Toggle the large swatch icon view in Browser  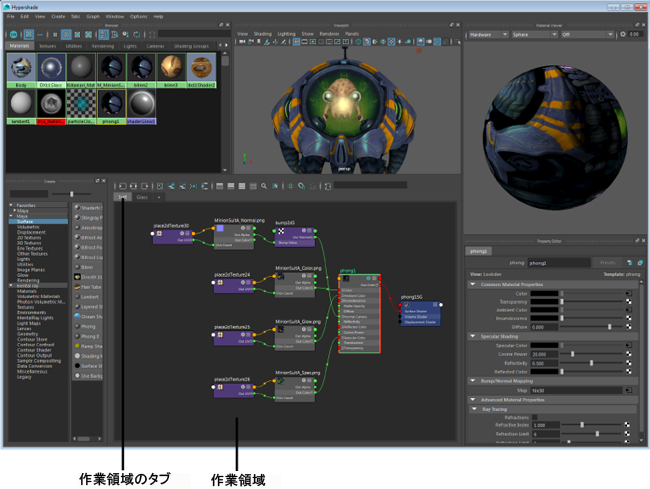pyautogui.click(x=77, y=35)
